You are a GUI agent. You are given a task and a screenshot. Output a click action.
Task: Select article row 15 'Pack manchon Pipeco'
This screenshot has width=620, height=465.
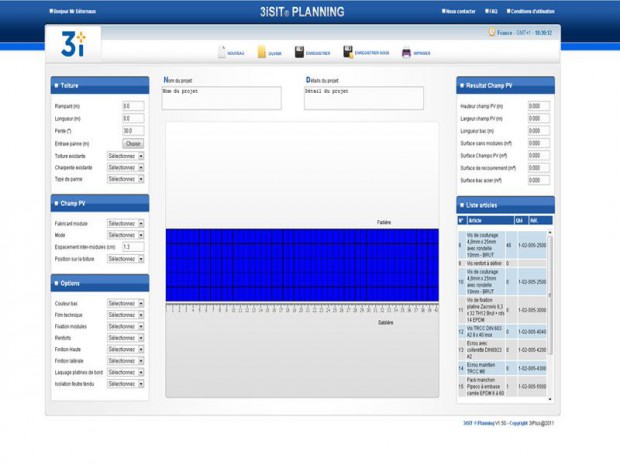pyautogui.click(x=502, y=386)
